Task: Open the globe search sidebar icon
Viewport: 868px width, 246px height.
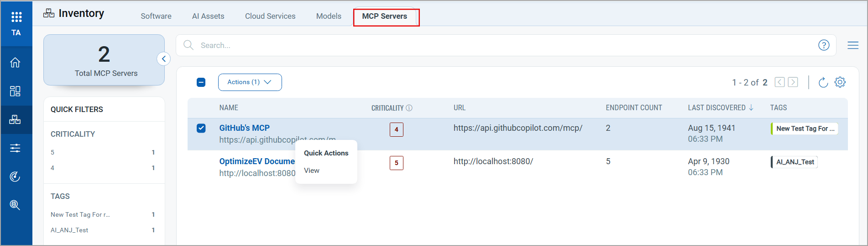Action: 15,205
